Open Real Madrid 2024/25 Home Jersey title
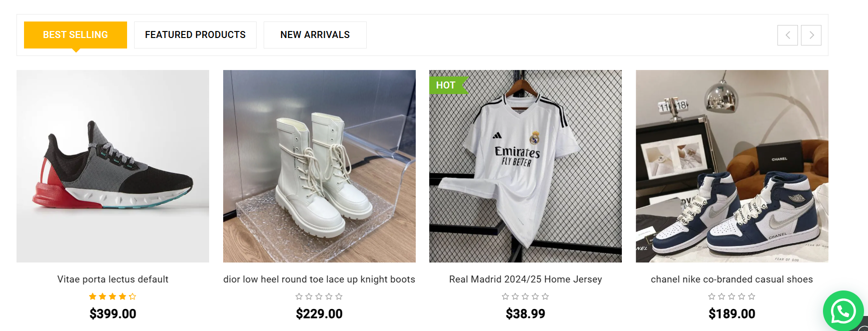This screenshot has width=868, height=331. (525, 279)
